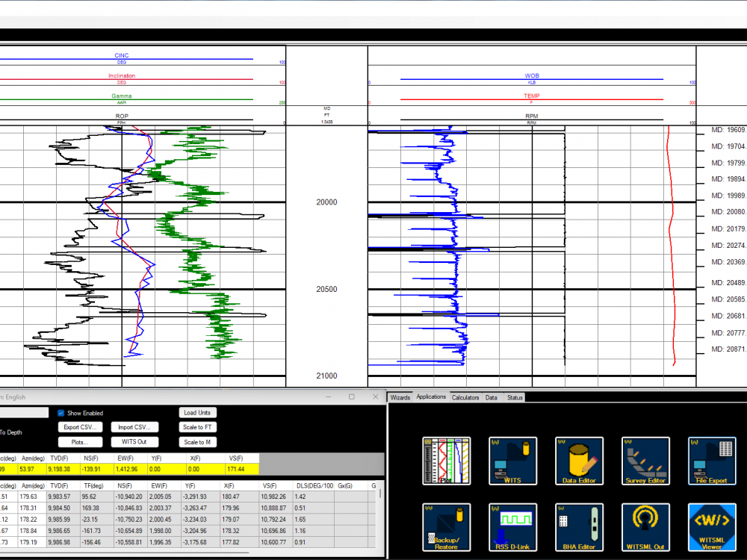Uncheck the Show Enabled checkbox
The image size is (747, 560).
coord(61,413)
